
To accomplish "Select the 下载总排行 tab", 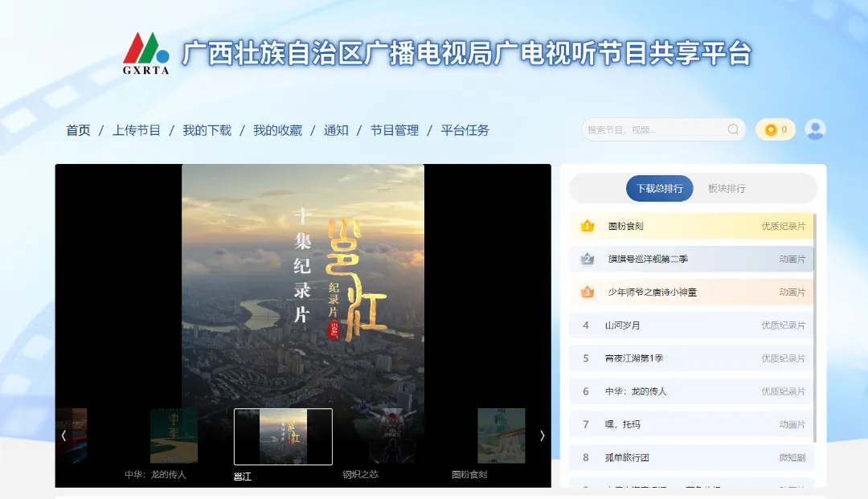I will 659,189.
